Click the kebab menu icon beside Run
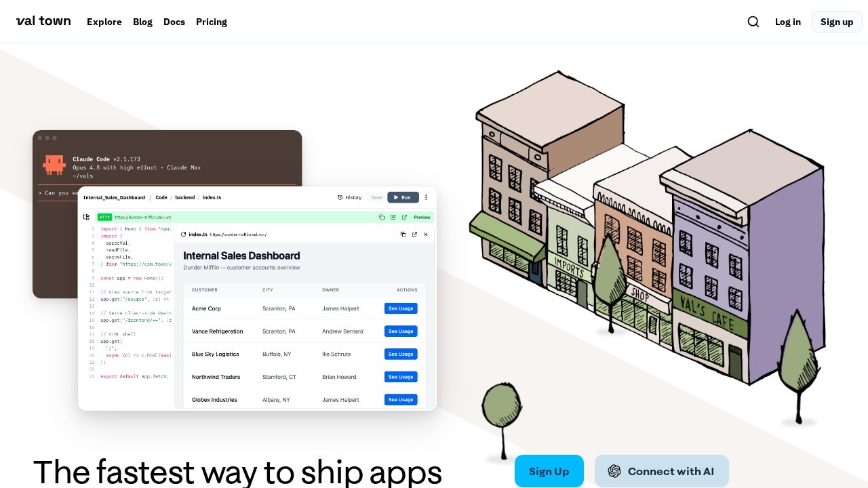The image size is (868, 488). (426, 198)
